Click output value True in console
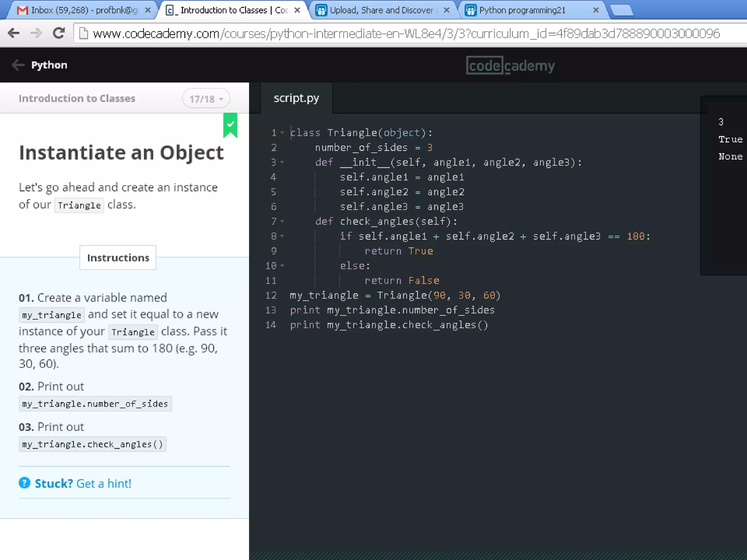Screen dimensions: 747x560 pyautogui.click(x=730, y=139)
